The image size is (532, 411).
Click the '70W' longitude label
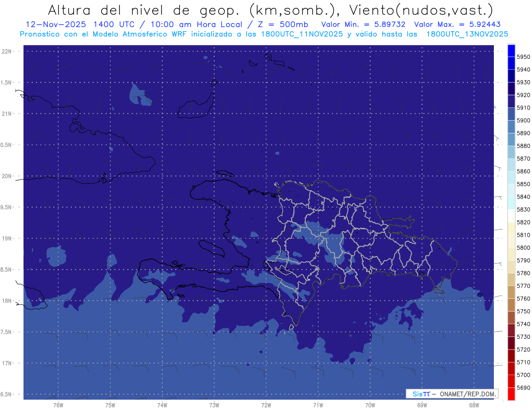(x=370, y=405)
